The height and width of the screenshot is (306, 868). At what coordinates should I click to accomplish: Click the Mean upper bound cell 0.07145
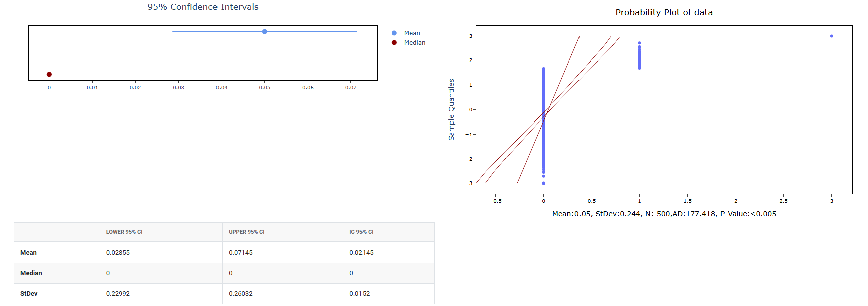[241, 253]
